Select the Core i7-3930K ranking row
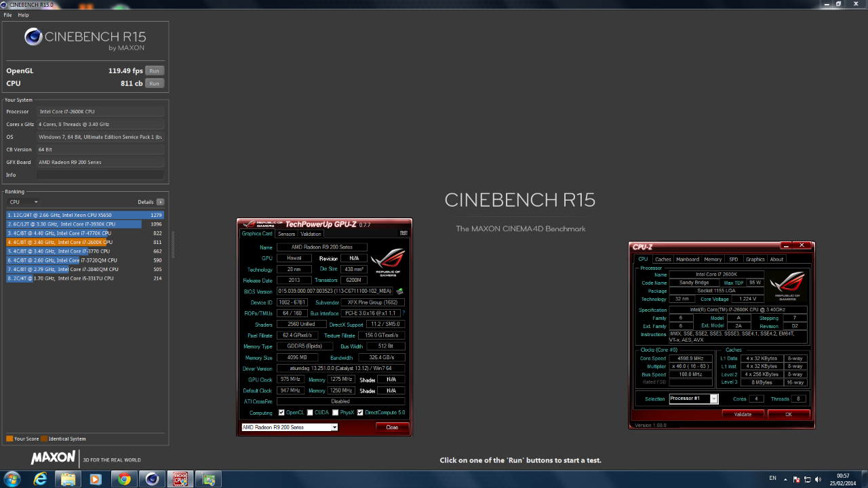Screen dimensions: 868x488 pyautogui.click(x=85, y=224)
